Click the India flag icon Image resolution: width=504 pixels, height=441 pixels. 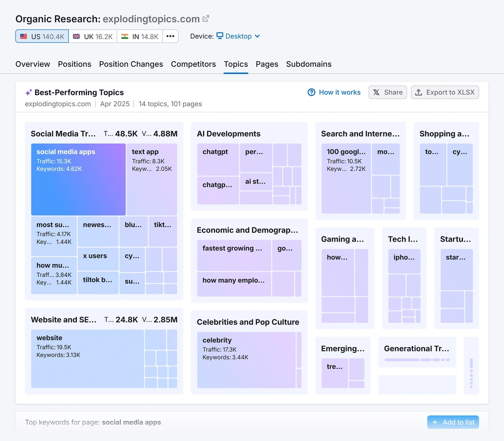[125, 37]
